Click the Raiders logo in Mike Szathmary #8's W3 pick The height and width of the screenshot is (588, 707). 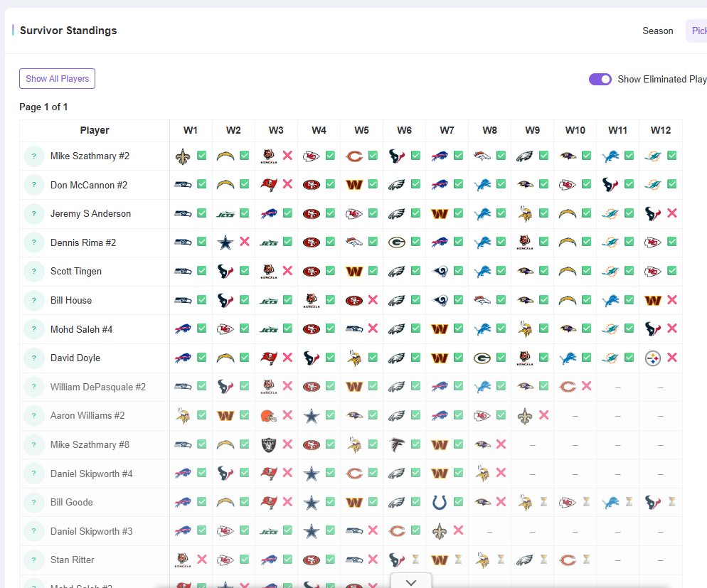click(269, 444)
